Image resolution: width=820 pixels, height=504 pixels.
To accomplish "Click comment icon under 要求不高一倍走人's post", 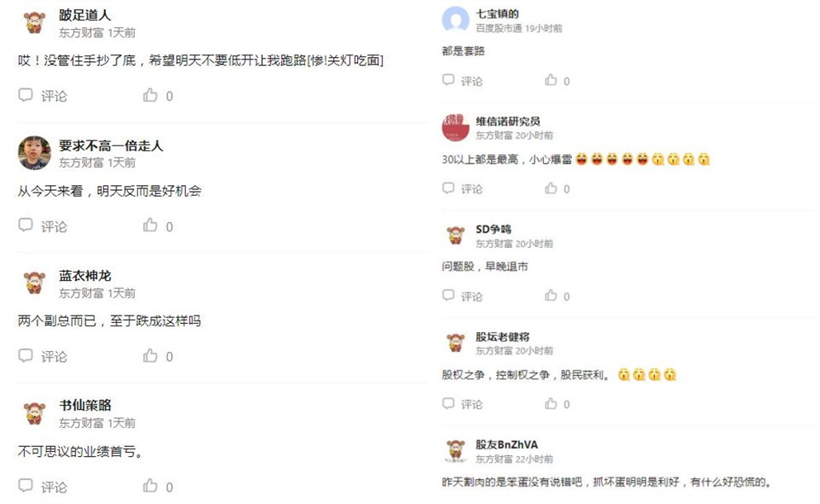I will coord(26,226).
